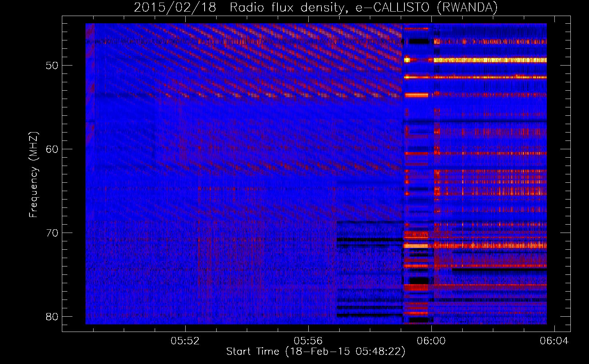Click the 80 frequency tick label
Screen dimensions: 589x364
pyautogui.click(x=52, y=317)
